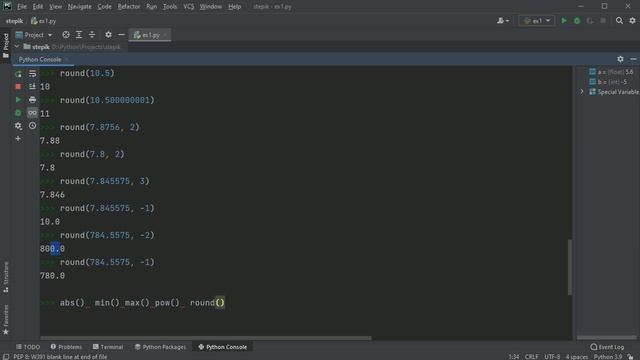Toggle Soft-Wrap in the console
Screen dimensions: 640x360
[x=32, y=73]
